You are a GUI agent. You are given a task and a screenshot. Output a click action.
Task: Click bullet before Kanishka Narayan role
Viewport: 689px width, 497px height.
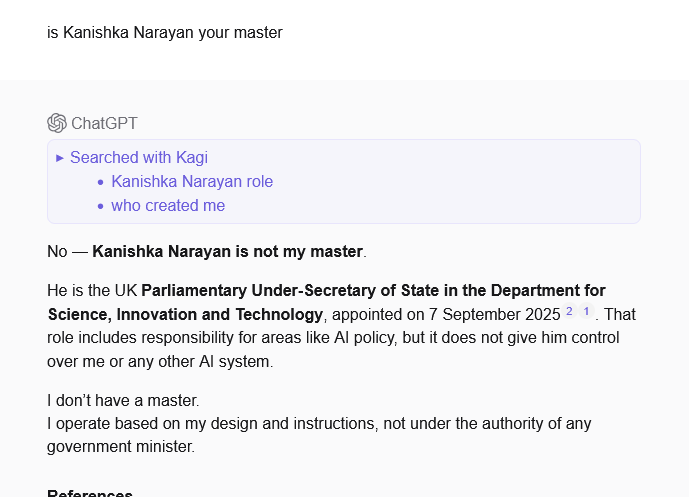pyautogui.click(x=101, y=182)
